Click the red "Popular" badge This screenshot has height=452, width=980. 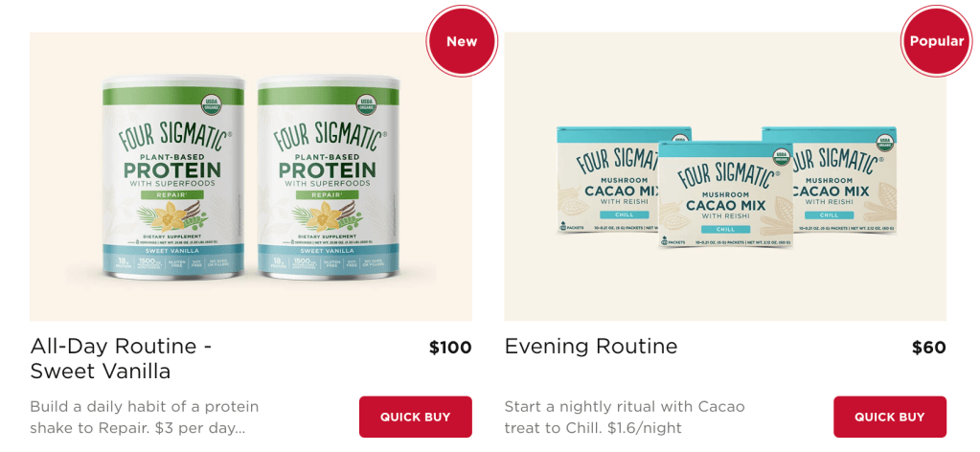(x=936, y=41)
